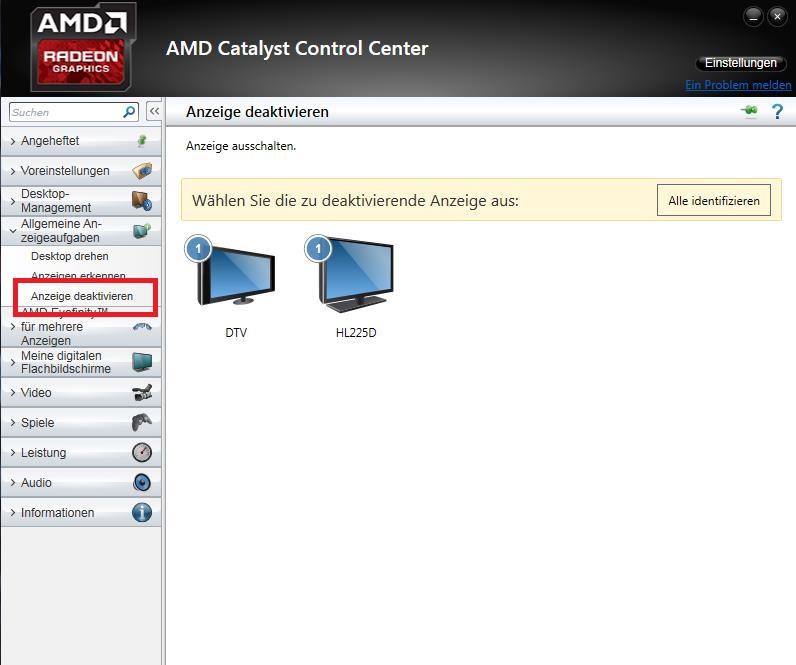Click the search magnifier icon
This screenshot has width=796, height=665.
click(129, 112)
